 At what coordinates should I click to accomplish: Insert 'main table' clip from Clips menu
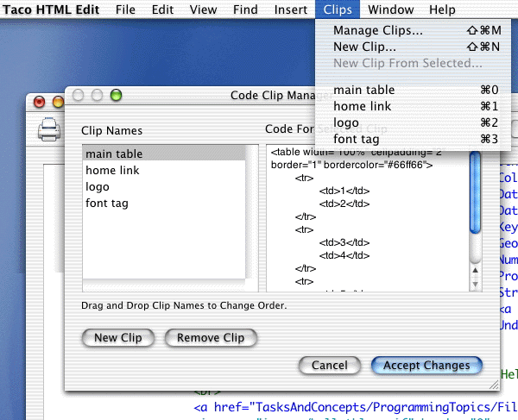pos(413,90)
